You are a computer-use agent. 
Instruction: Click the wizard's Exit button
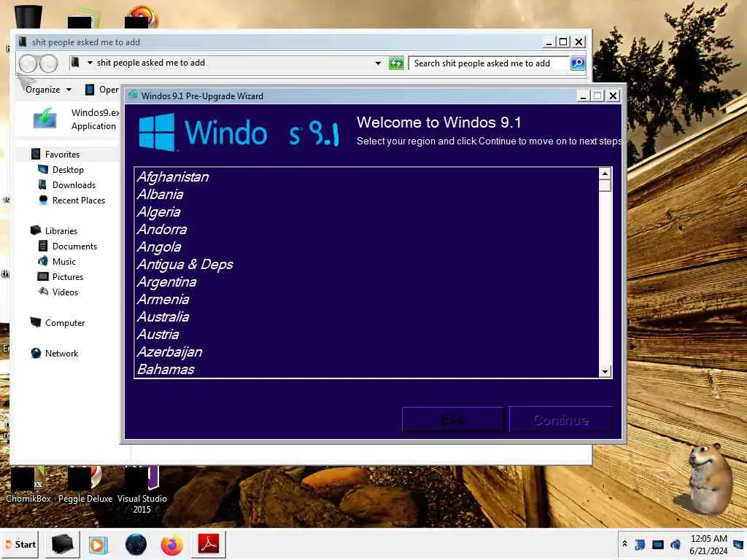pos(452,419)
